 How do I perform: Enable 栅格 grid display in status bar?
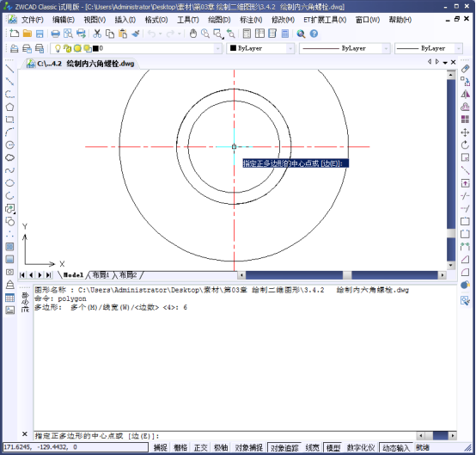(x=180, y=447)
